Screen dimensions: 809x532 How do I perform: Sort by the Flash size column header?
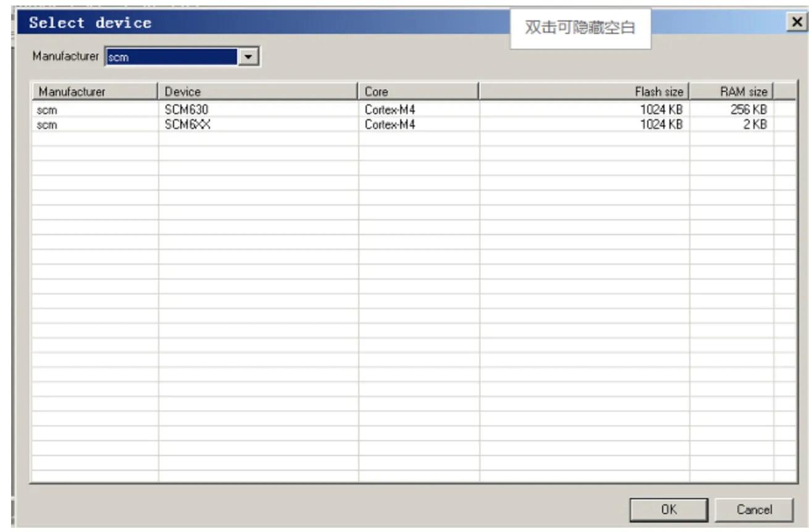(584, 91)
